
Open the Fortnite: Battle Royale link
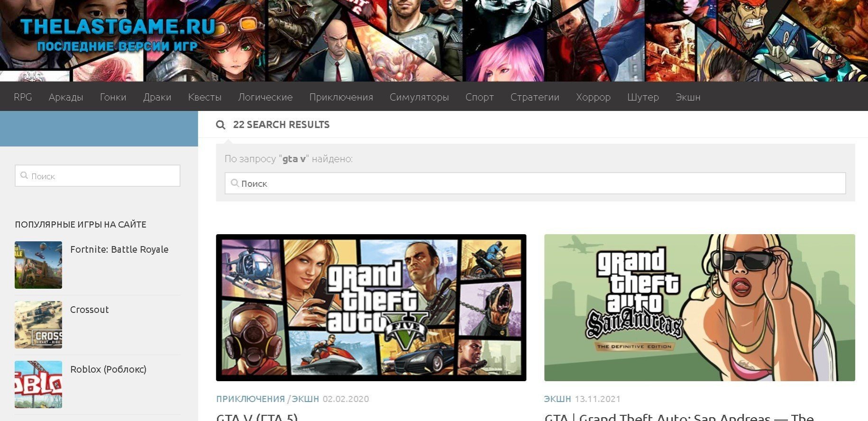pyautogui.click(x=119, y=249)
